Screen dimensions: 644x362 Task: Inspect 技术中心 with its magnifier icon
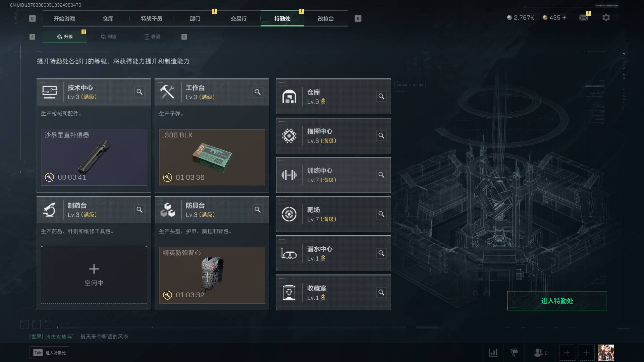coord(140,92)
